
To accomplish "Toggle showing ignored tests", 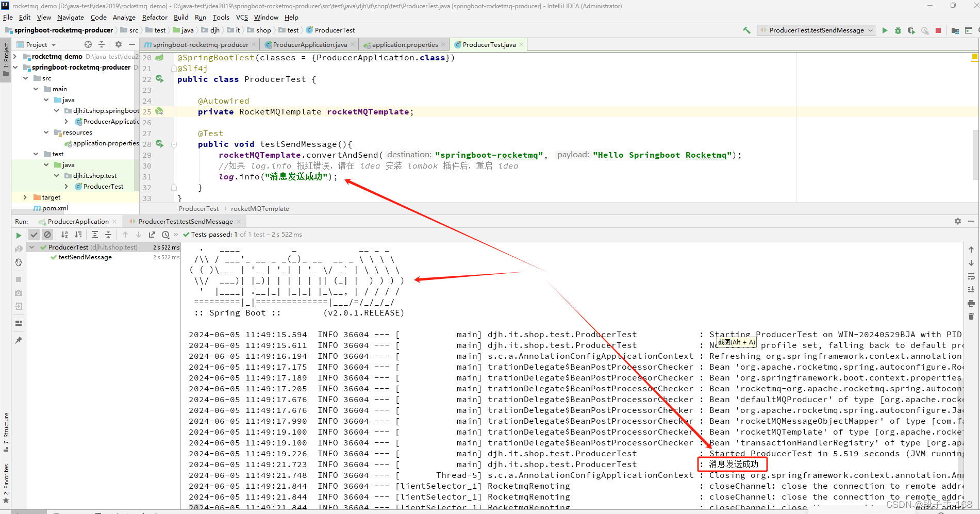I will [47, 235].
